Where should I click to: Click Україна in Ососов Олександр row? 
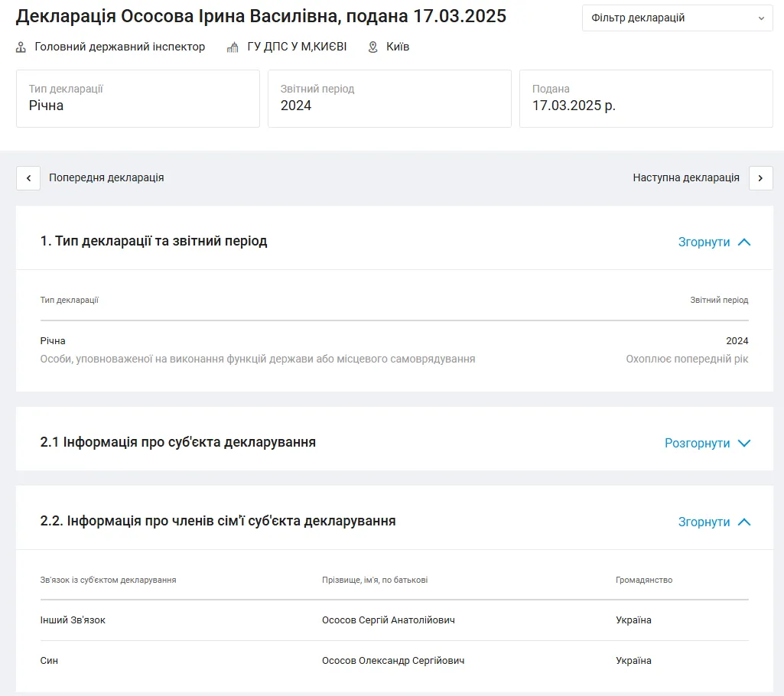click(633, 661)
